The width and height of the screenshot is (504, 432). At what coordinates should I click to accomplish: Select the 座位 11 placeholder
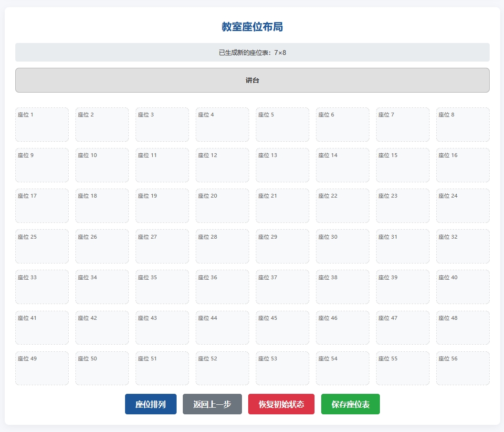tap(162, 165)
